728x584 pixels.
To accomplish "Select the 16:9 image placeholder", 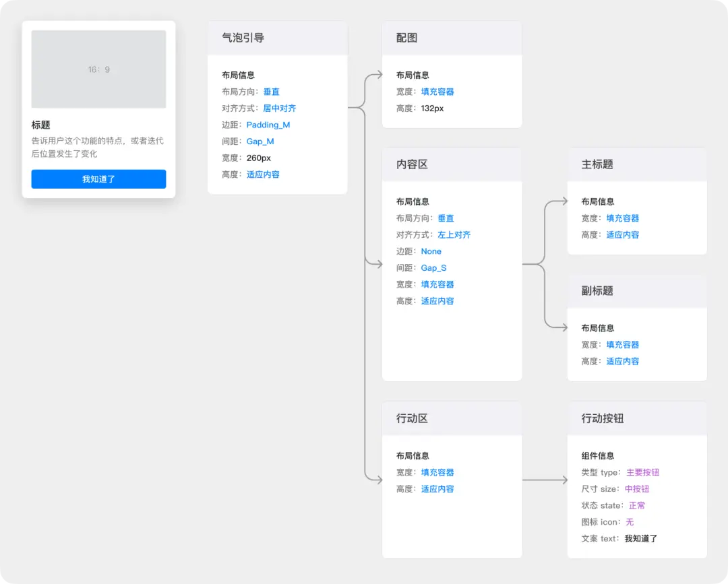I will [x=98, y=69].
